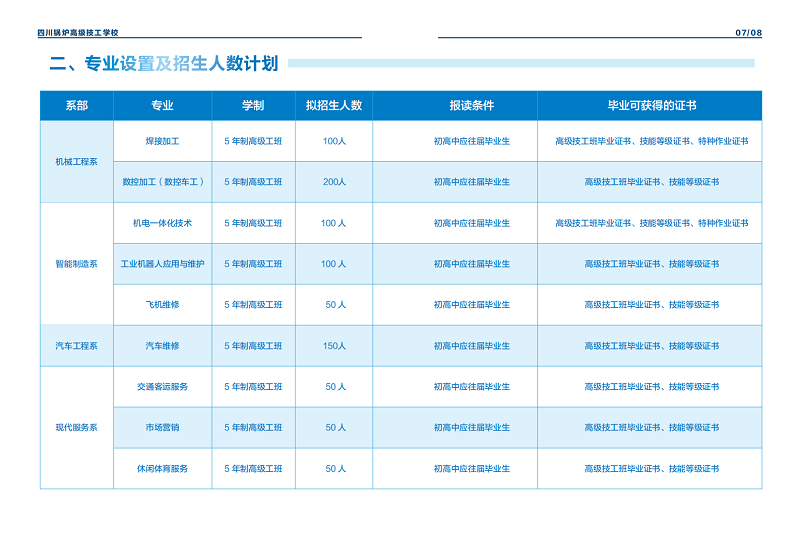The width and height of the screenshot is (800, 542).
Task: Click the 汽车维修 major cell
Action: pyautogui.click(x=162, y=346)
